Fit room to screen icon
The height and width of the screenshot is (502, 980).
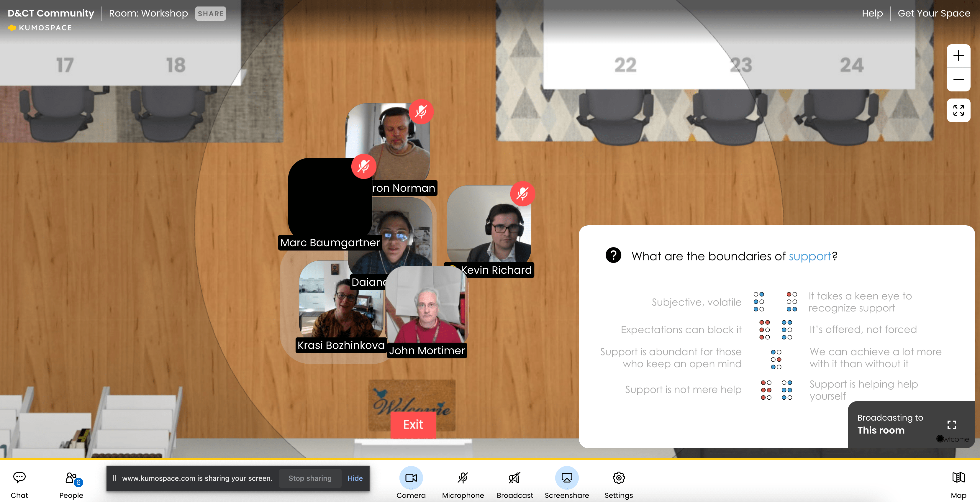click(958, 110)
